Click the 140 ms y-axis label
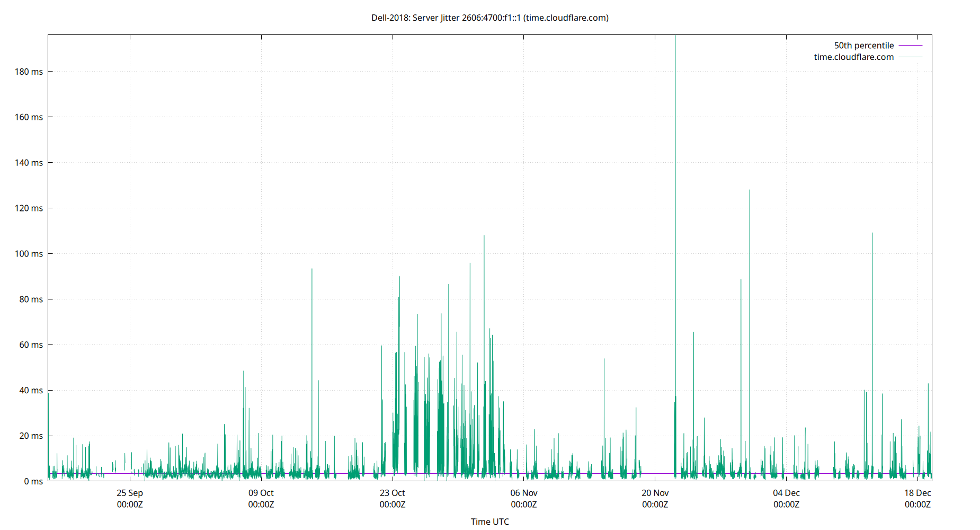This screenshot has height=530, width=980. [29, 163]
